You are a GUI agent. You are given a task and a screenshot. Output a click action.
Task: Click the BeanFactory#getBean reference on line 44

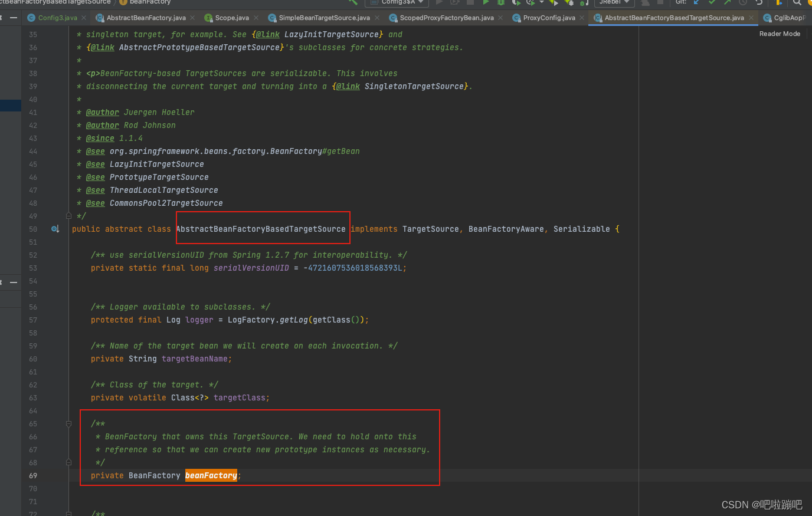pyautogui.click(x=234, y=151)
